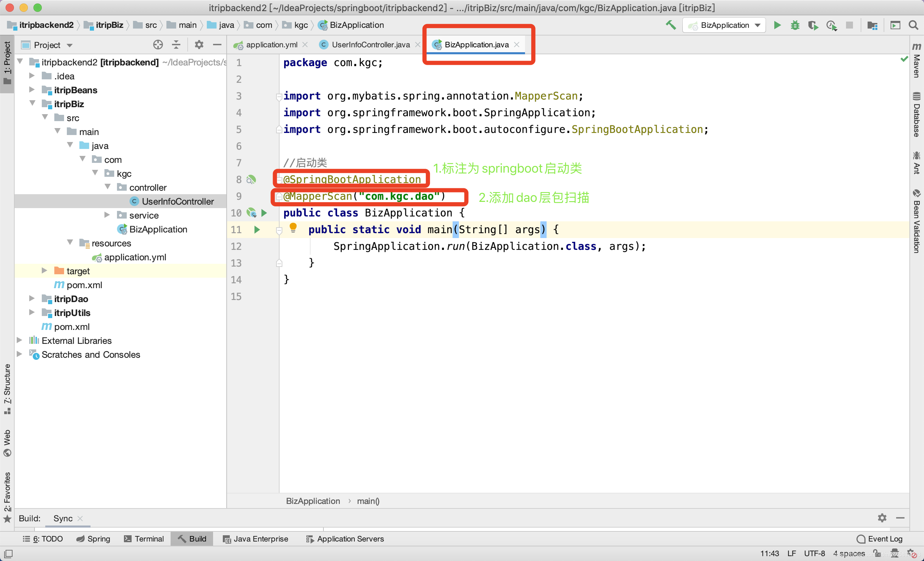Viewport: 924px width, 561px height.
Task: Open Project panel gear settings
Action: point(199,45)
